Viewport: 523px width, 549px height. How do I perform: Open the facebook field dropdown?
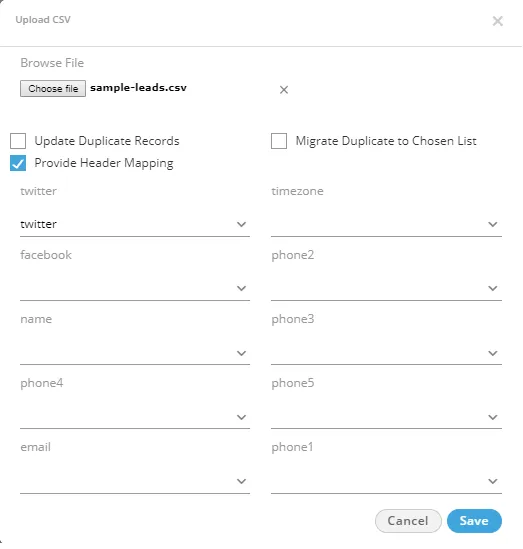point(135,288)
